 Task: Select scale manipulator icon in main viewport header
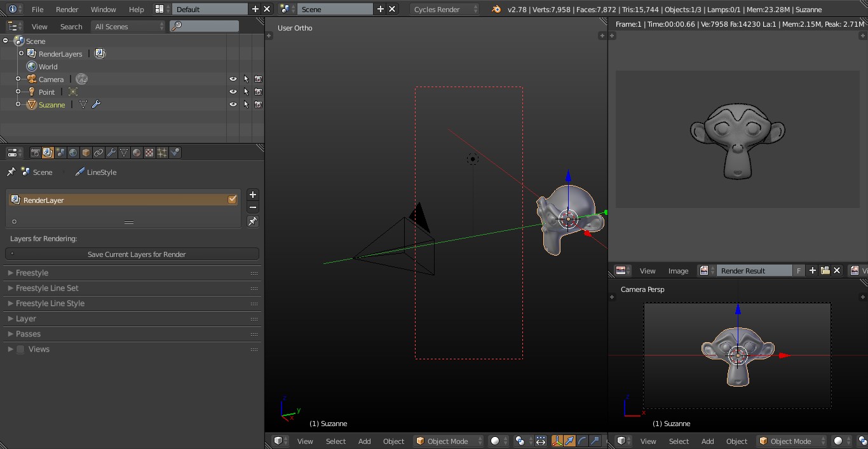pos(595,441)
